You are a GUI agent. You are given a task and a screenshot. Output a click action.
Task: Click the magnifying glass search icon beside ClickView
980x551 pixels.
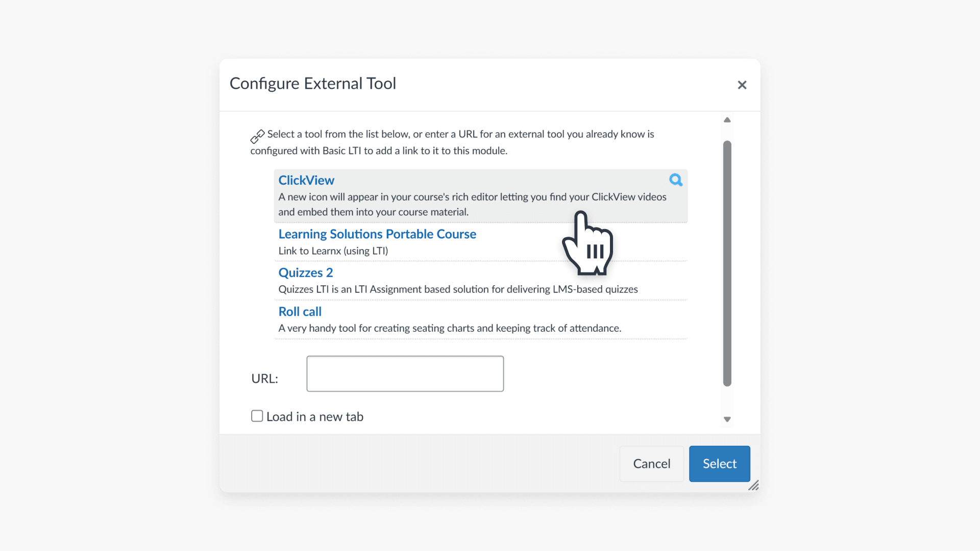pos(675,180)
